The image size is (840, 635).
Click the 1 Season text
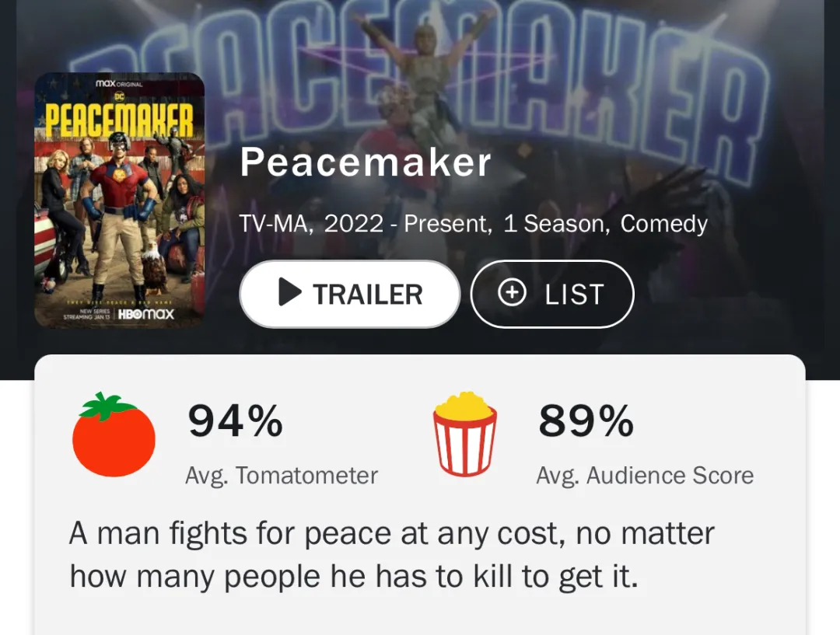pyautogui.click(x=555, y=224)
